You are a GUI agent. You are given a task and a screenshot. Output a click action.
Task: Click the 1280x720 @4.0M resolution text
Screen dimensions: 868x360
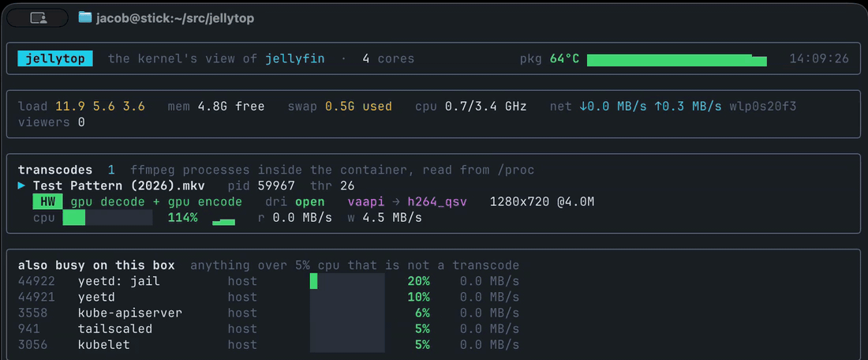click(x=542, y=201)
